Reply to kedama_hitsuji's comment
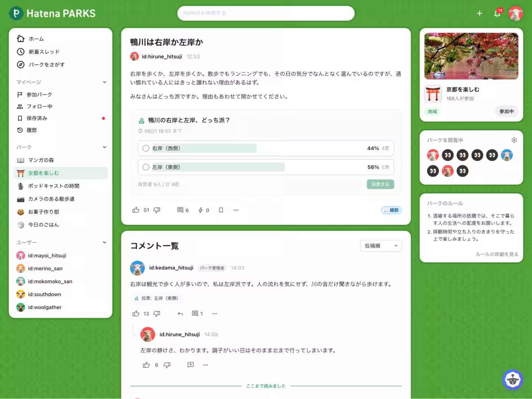Screen dimensions: 532x399 tap(180, 313)
